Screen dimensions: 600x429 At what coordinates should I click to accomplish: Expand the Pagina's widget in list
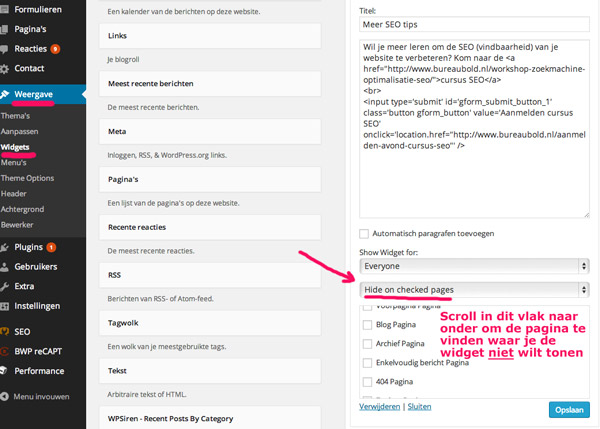210,179
